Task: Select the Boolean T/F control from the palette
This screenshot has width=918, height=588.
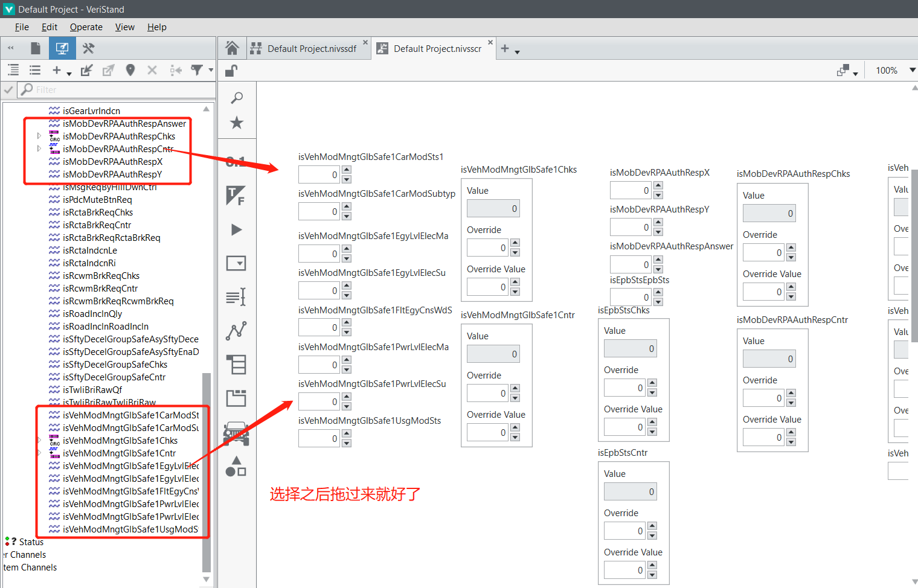Action: 237,197
